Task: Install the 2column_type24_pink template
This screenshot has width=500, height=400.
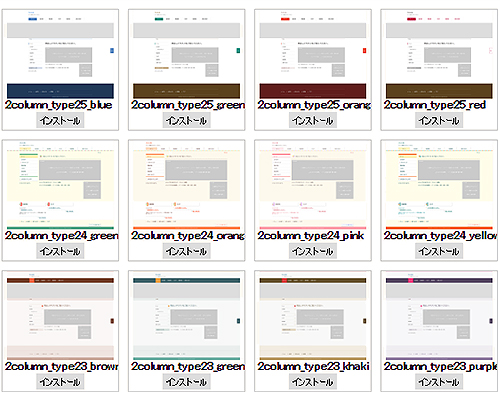Action: [313, 251]
